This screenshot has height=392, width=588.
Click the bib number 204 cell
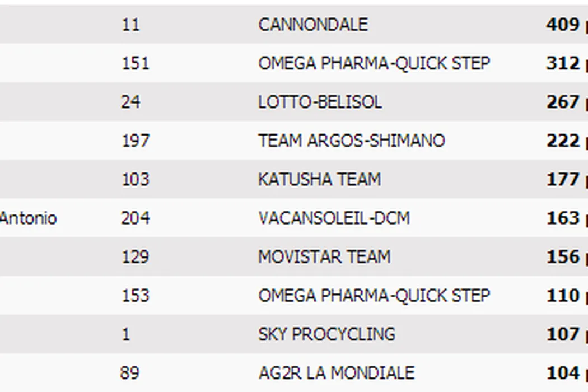(x=136, y=218)
